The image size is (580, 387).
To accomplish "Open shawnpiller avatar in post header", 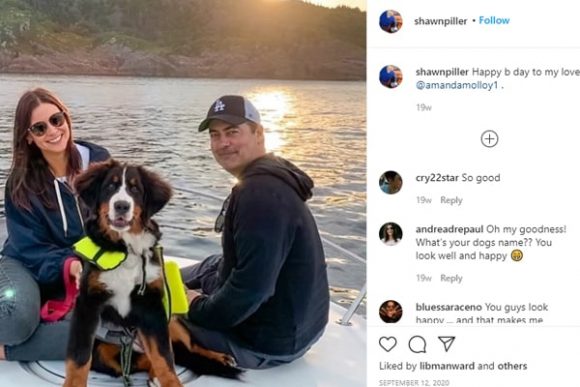I will click(391, 21).
